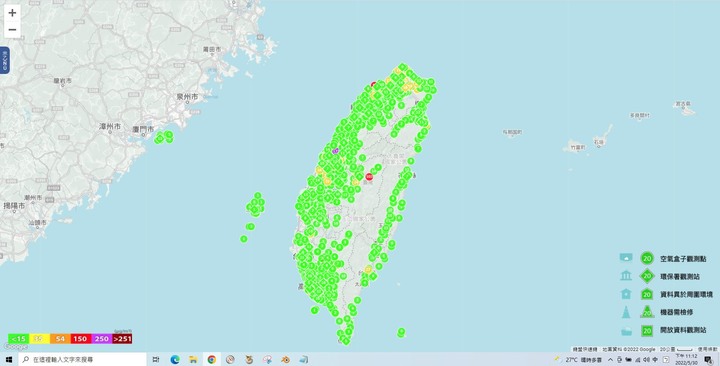Click the lone green marker southwest of Penghu

tap(244, 239)
